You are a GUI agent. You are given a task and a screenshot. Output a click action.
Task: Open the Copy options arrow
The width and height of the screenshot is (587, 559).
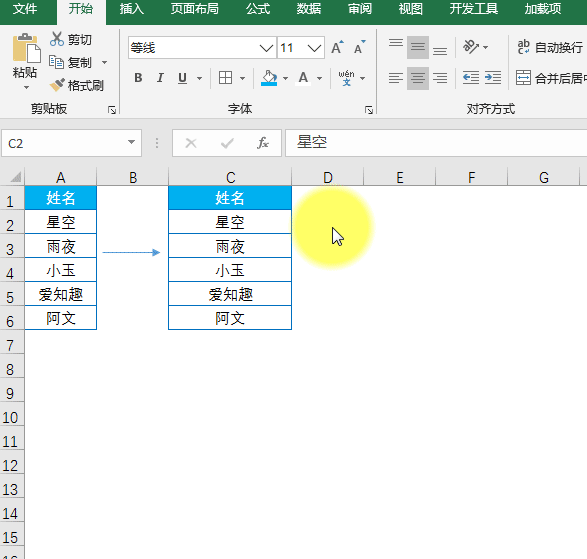tap(104, 63)
